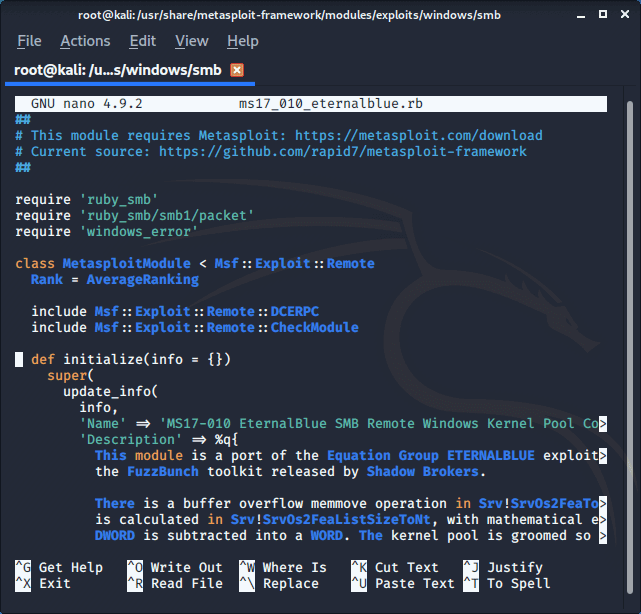Click the ^O Write Out shortcut
This screenshot has height=614, width=641.
[x=175, y=567]
